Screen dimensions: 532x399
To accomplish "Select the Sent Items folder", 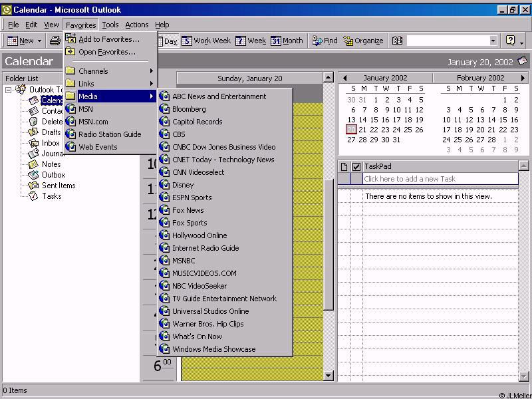I will (x=59, y=186).
